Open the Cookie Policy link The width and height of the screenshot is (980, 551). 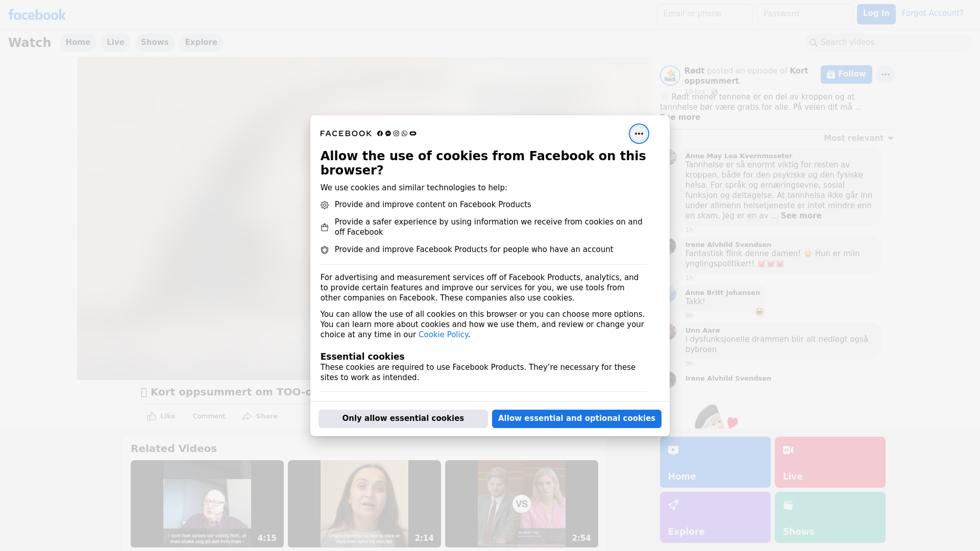coord(443,335)
